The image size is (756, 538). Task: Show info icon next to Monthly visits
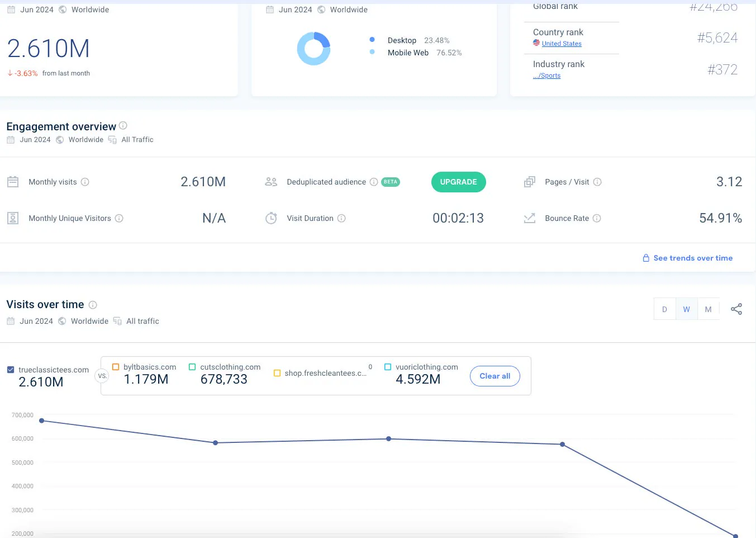85,182
